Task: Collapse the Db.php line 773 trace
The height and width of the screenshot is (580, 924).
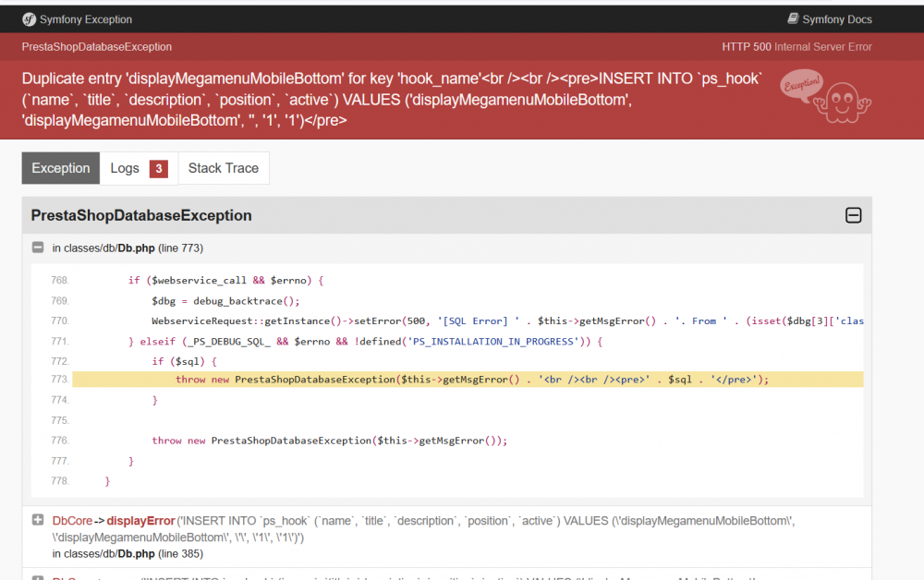Action: point(38,248)
